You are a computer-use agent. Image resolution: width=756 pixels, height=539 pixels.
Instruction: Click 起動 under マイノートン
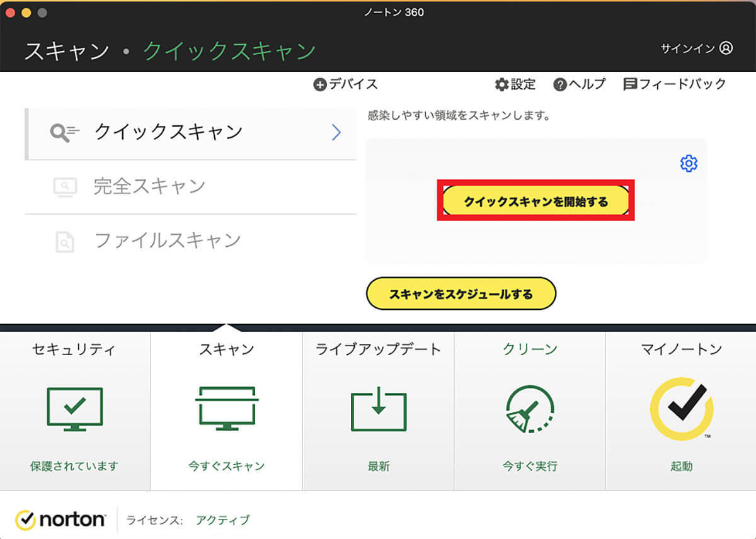[682, 467]
